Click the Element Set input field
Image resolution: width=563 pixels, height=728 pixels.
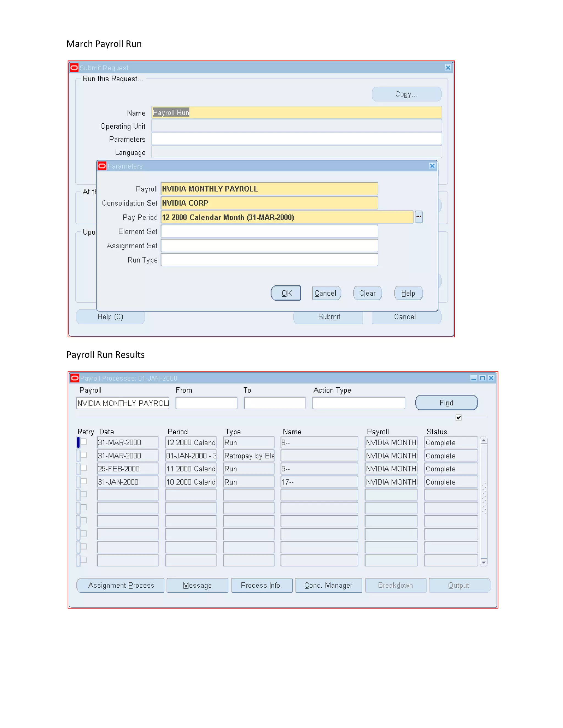[x=269, y=231]
